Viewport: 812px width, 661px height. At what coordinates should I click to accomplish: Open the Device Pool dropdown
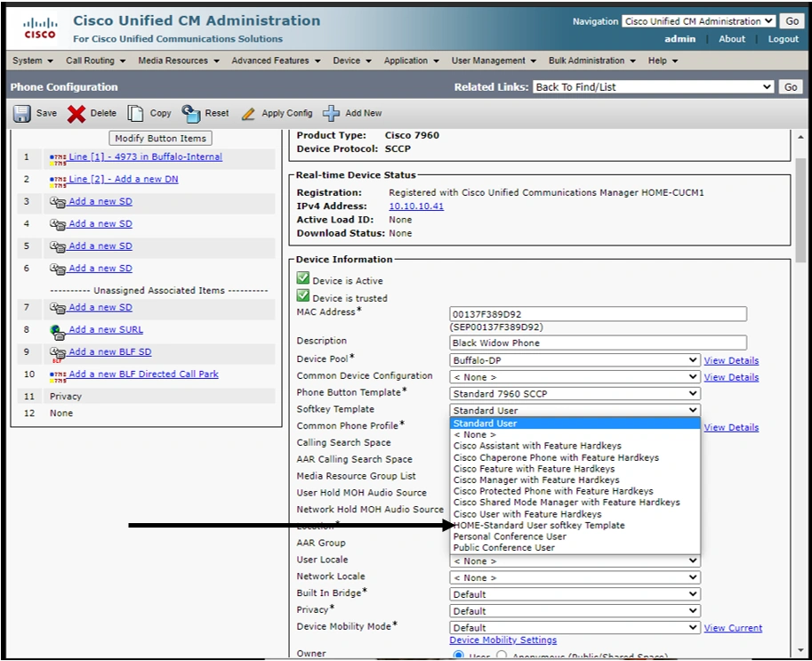[x=575, y=360]
